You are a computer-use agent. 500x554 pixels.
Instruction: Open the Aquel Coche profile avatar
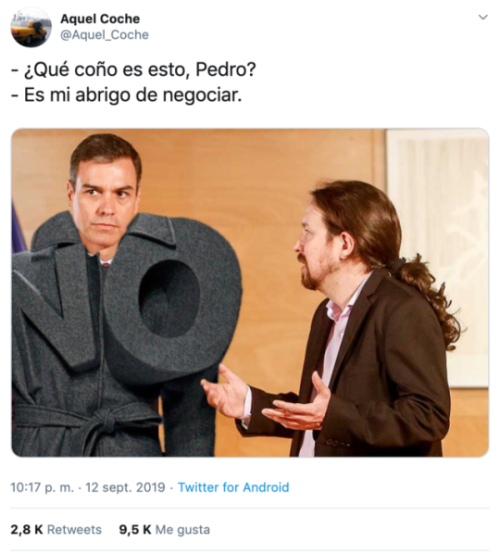[31, 27]
